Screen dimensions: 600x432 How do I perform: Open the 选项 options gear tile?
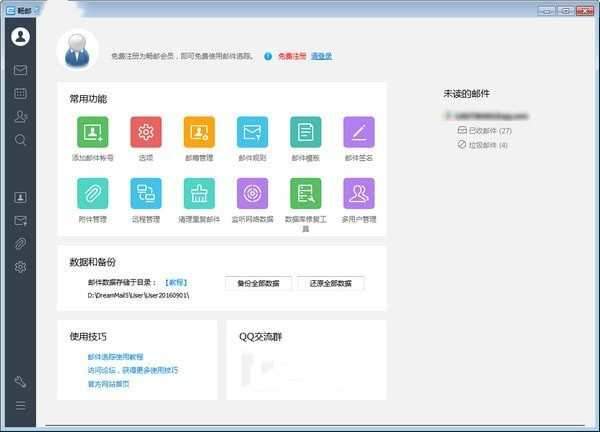click(x=146, y=132)
